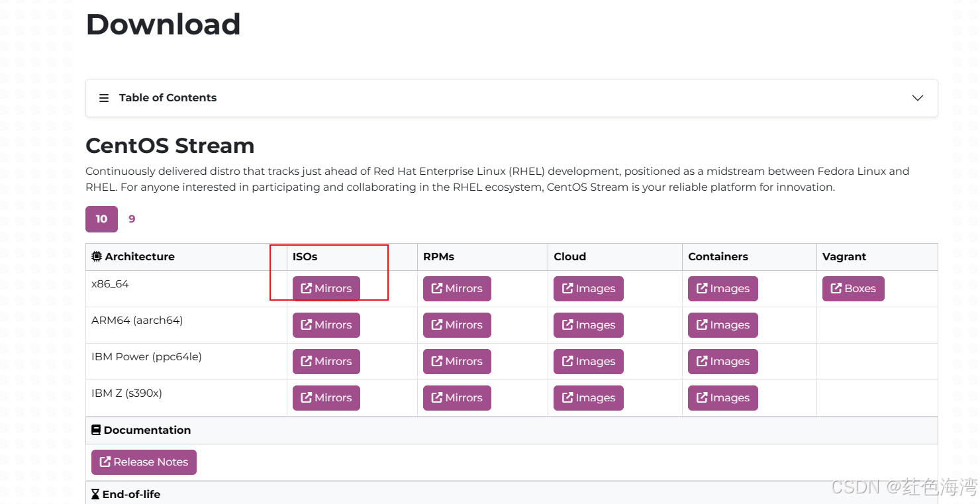Screen dimensions: 980x504
Task: Click the "Documentation" section label
Action: point(147,430)
